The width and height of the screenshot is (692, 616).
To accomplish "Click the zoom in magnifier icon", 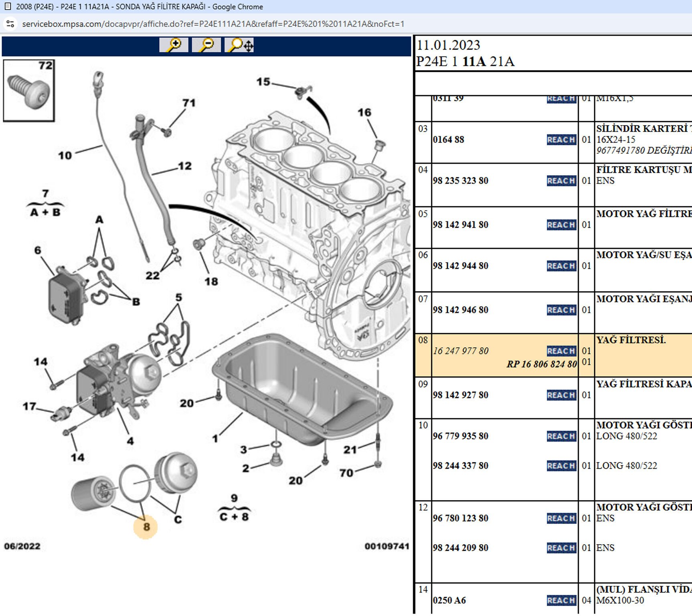I will pyautogui.click(x=174, y=45).
